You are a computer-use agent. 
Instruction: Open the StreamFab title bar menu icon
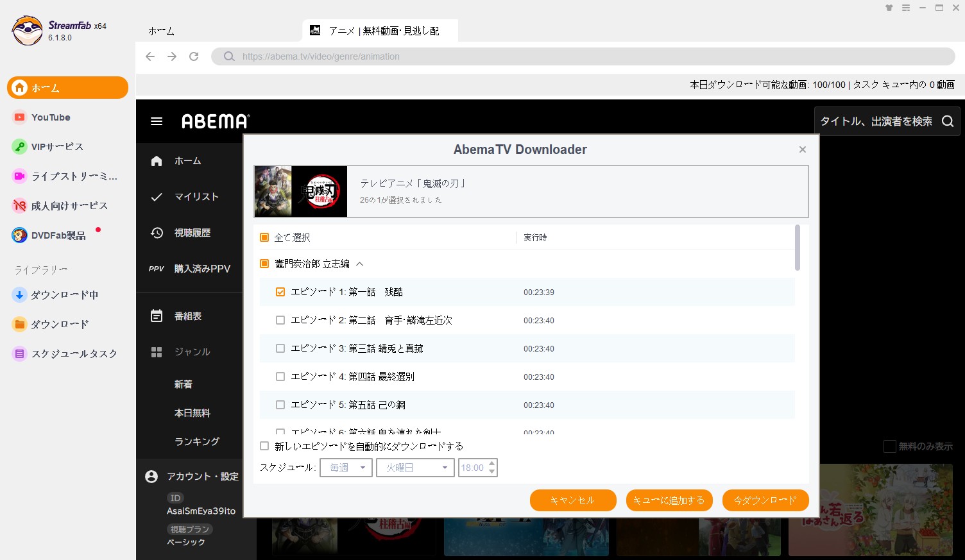(x=906, y=8)
